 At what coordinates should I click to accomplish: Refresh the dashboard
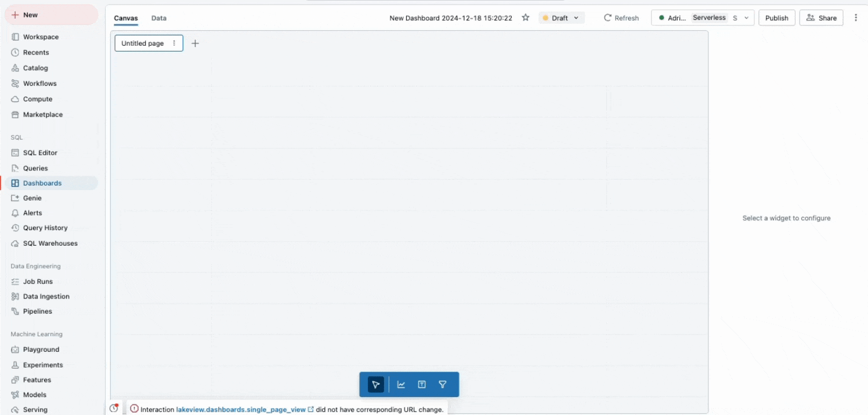[x=621, y=18]
